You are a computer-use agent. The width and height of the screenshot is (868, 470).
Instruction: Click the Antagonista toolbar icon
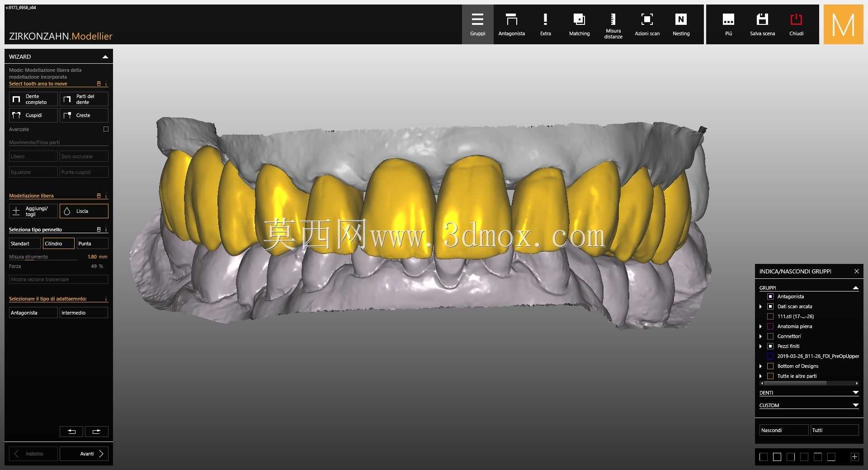coord(511,24)
